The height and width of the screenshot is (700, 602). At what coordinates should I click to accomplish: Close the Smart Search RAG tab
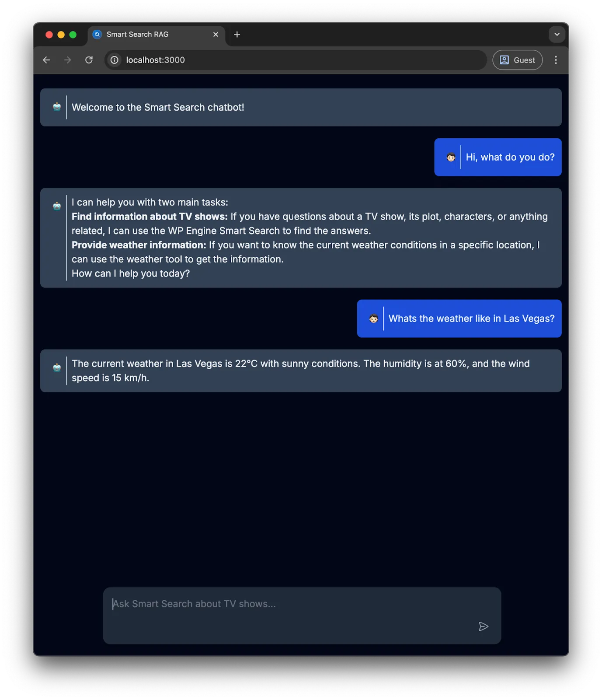click(x=216, y=34)
